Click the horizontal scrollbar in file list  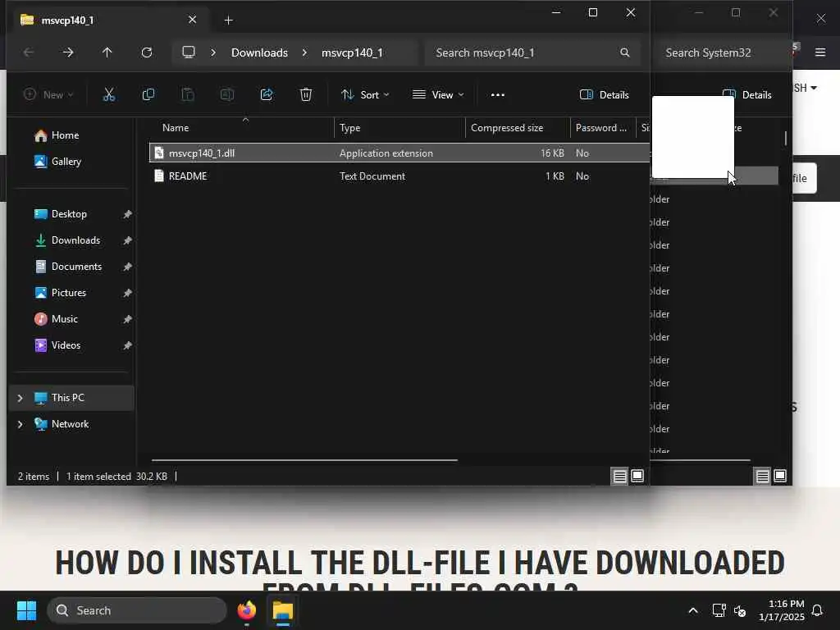(x=304, y=460)
